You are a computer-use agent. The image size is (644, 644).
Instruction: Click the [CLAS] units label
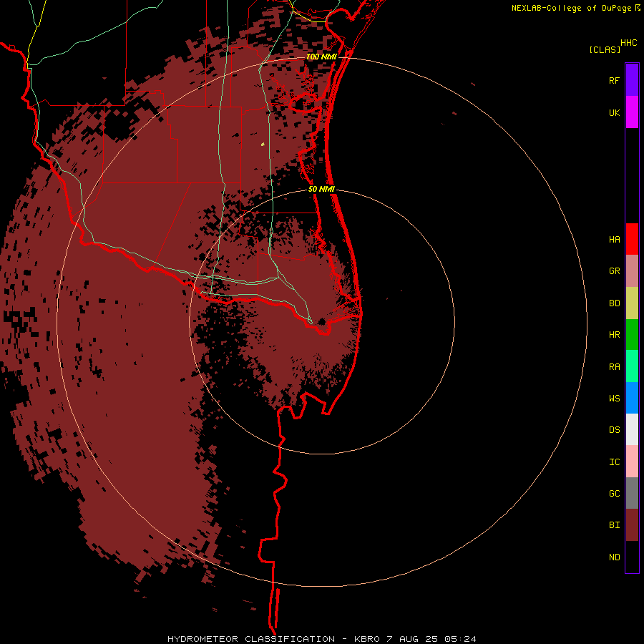pos(605,49)
